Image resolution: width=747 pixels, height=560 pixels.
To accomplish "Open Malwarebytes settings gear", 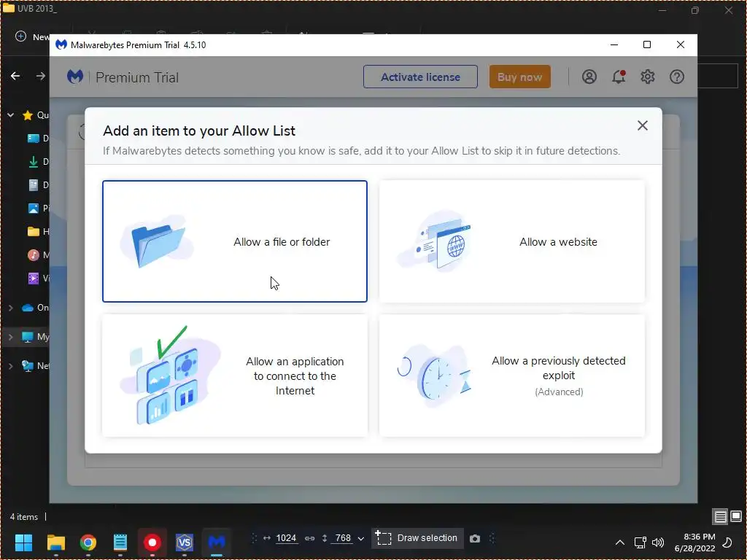I will pyautogui.click(x=648, y=77).
